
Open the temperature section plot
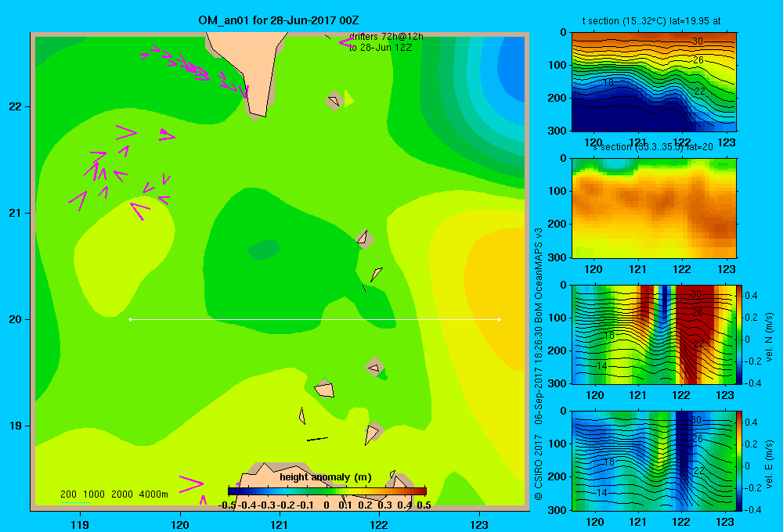pos(654,82)
